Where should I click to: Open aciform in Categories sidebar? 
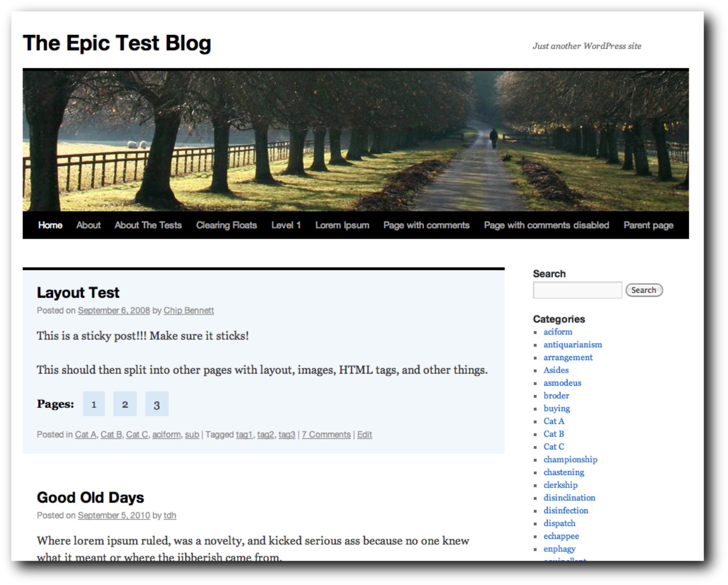pyautogui.click(x=558, y=332)
